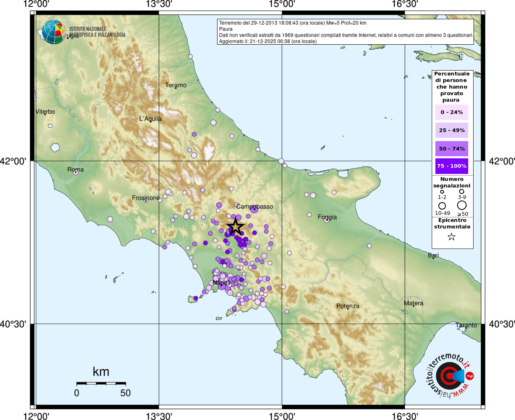This screenshot has height=420, width=515.
Task: Click the ≥50 reports circle in legend
Action: point(462,205)
